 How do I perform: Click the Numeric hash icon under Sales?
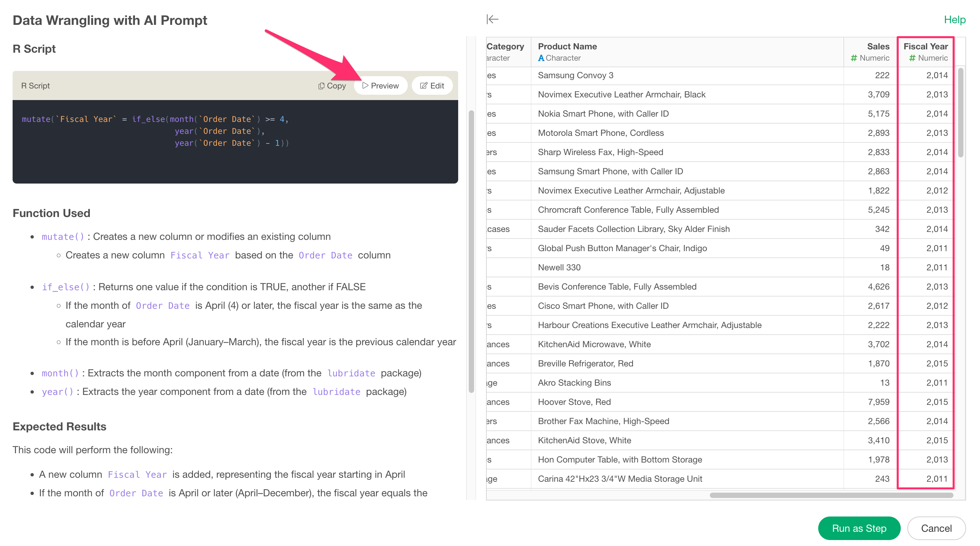(854, 58)
